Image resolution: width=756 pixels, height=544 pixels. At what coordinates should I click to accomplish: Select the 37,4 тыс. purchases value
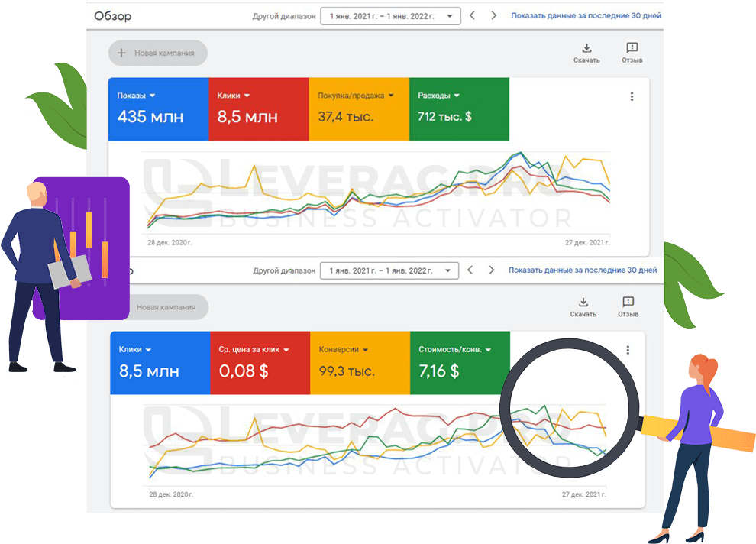(x=346, y=117)
